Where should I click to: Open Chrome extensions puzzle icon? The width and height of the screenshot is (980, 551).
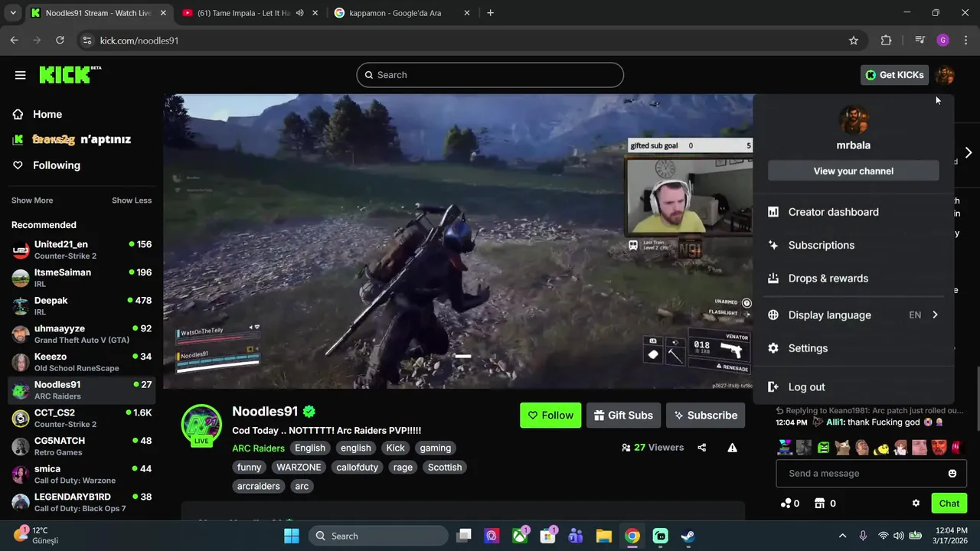click(x=887, y=41)
